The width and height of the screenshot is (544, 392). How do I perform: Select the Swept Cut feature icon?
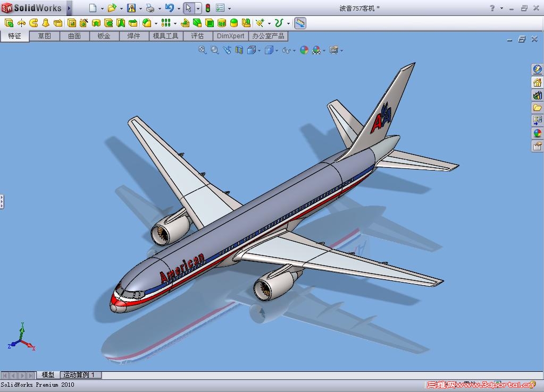pyautogui.click(x=108, y=23)
